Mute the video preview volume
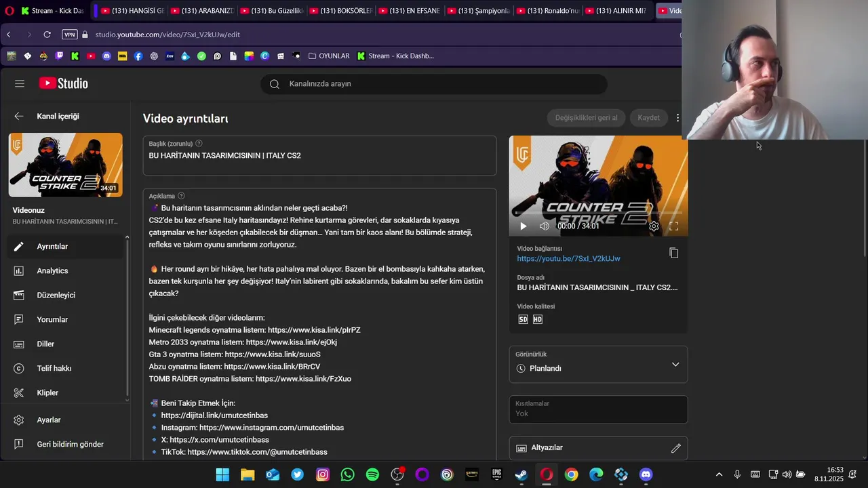Image resolution: width=868 pixels, height=488 pixels. [x=544, y=226]
